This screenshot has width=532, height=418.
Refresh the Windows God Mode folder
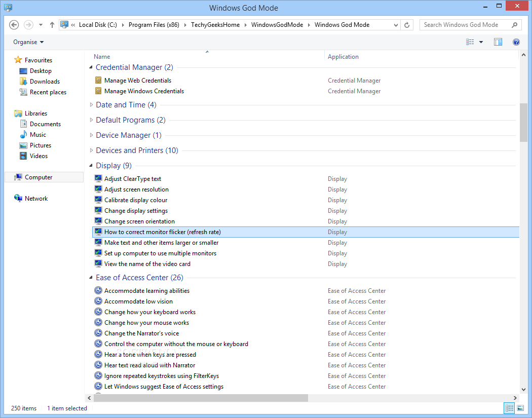point(407,25)
